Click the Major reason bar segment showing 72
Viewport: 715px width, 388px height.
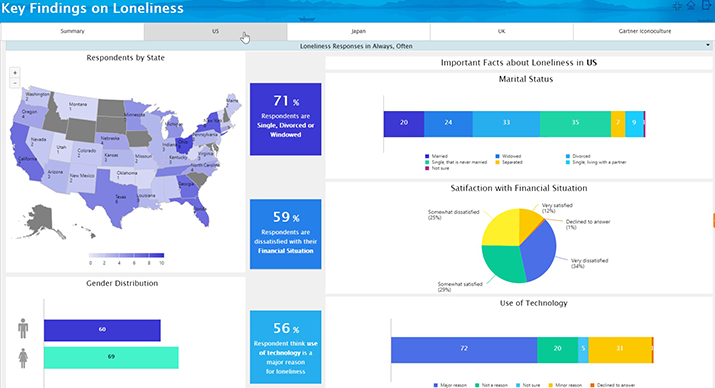click(x=464, y=350)
